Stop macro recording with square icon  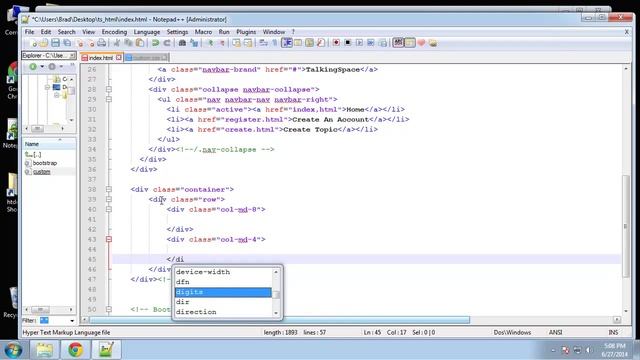click(347, 43)
